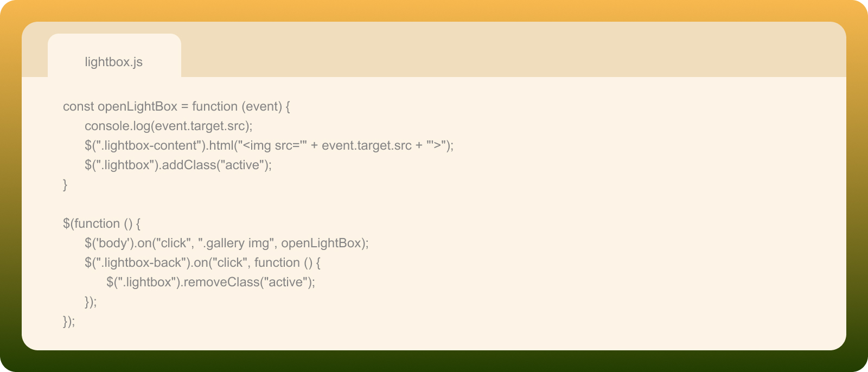
Task: Click the closing brace of the openLightBox function
Action: click(x=65, y=184)
